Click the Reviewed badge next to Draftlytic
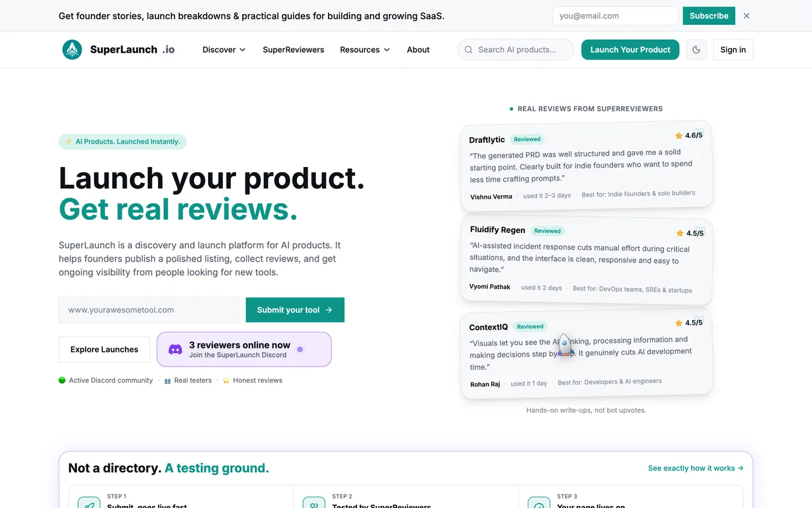The image size is (812, 508). [527, 139]
